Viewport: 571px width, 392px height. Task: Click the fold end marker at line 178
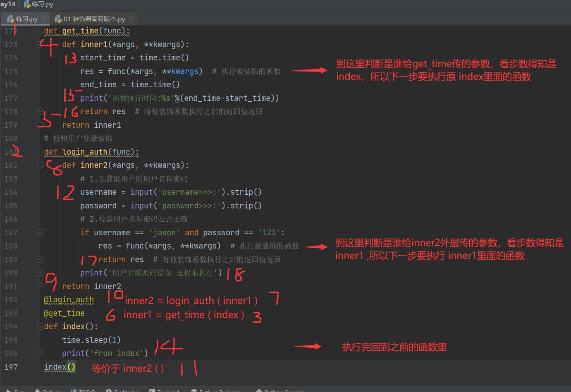point(40,111)
